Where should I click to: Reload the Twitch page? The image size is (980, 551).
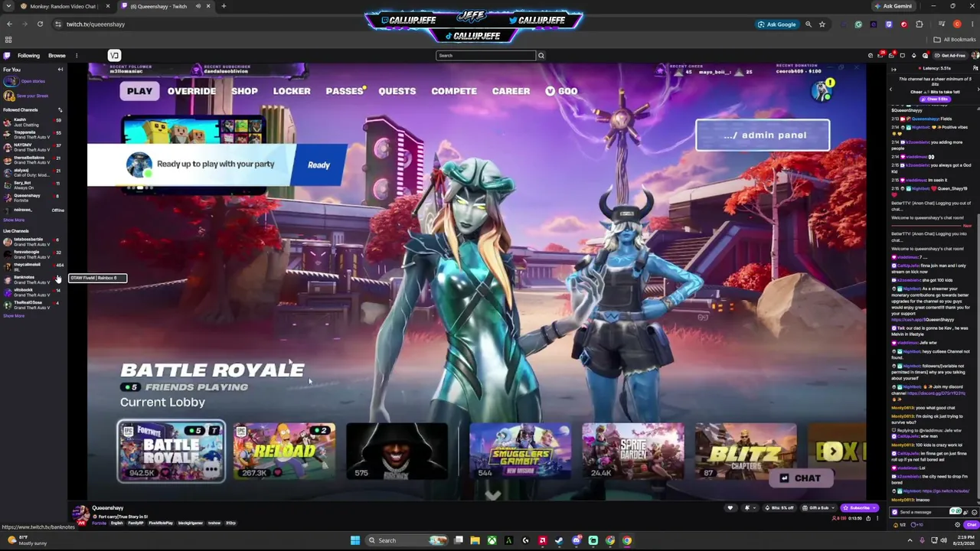point(40,24)
